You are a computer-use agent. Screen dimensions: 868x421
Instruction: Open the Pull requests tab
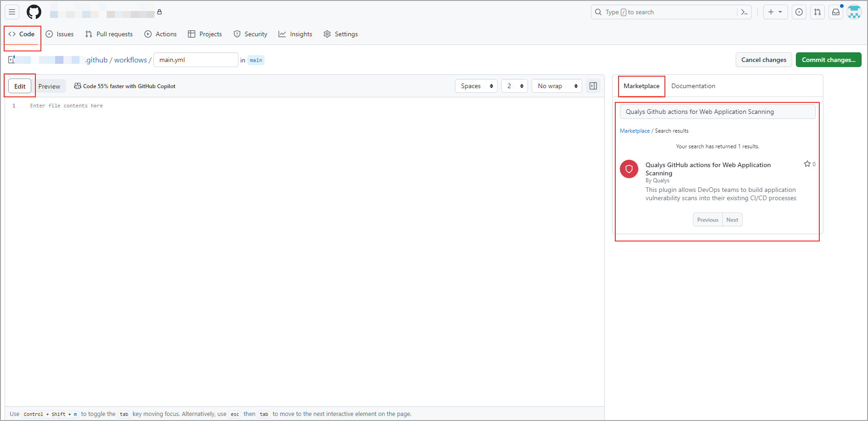point(109,34)
